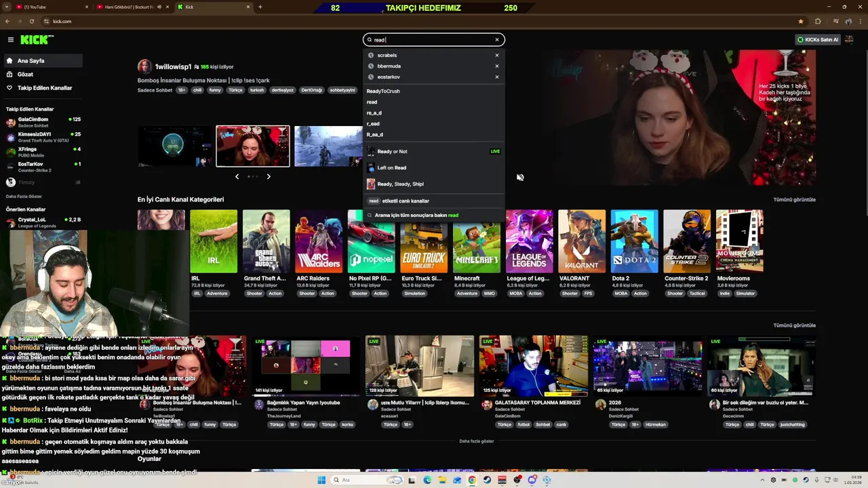Open the Chrome three-dot menu

[860, 21]
